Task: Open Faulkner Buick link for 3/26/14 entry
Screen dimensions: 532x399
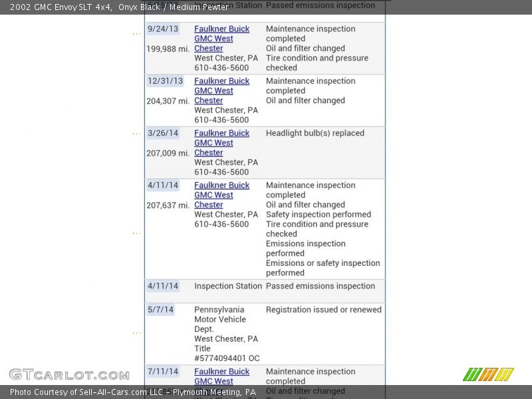Action: [221, 143]
